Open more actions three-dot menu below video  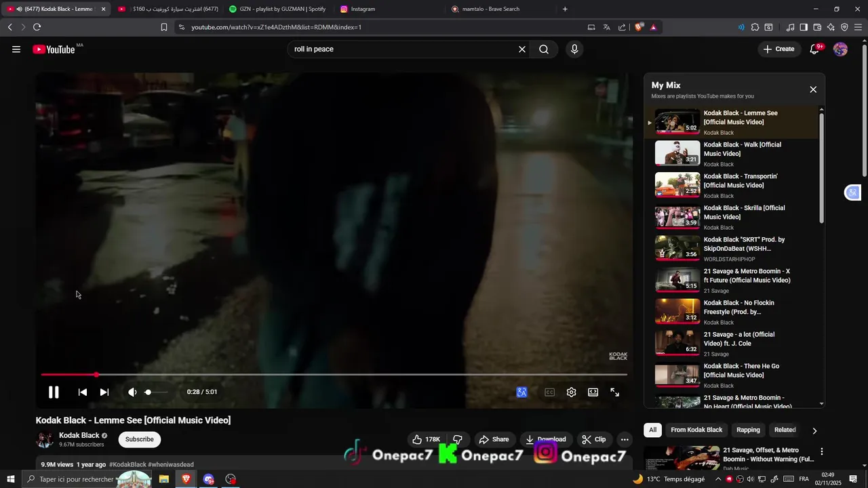point(625,439)
